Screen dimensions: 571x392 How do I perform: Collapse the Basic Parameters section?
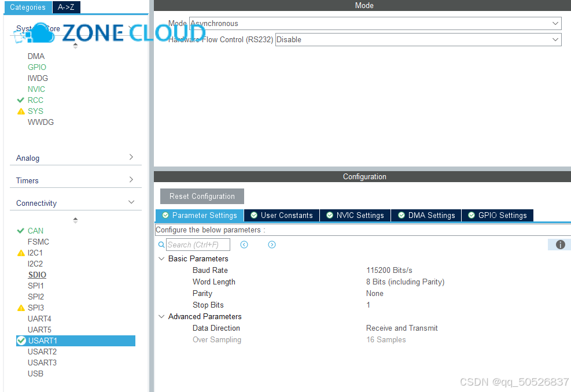point(161,258)
